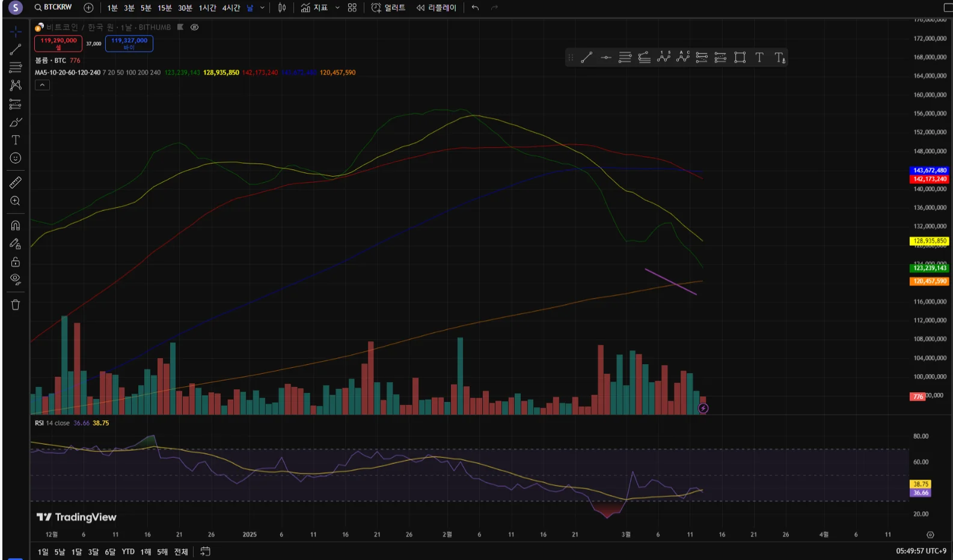Open the patterns tool in left sidebar
Viewport: 953px width, 560px height.
click(16, 85)
